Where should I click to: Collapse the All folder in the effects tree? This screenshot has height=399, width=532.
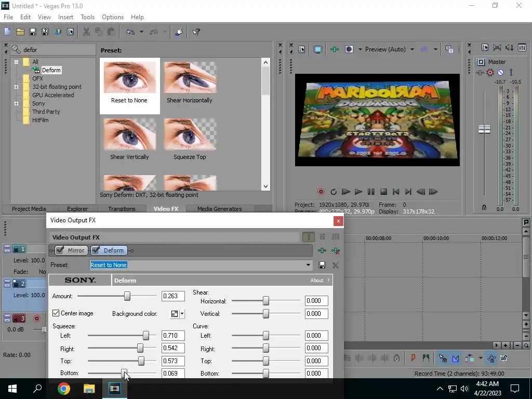coord(16,62)
